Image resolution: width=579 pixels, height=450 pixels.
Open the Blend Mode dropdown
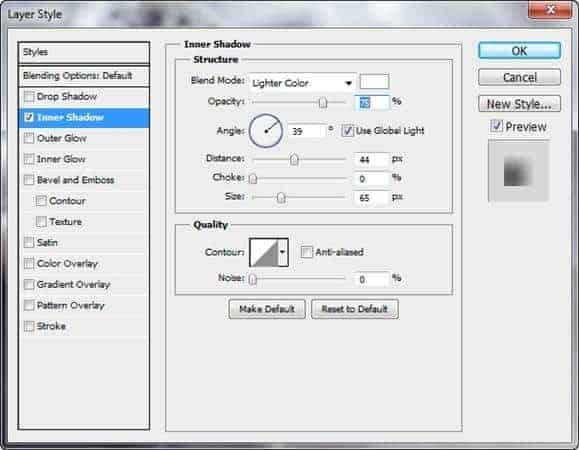pos(302,83)
